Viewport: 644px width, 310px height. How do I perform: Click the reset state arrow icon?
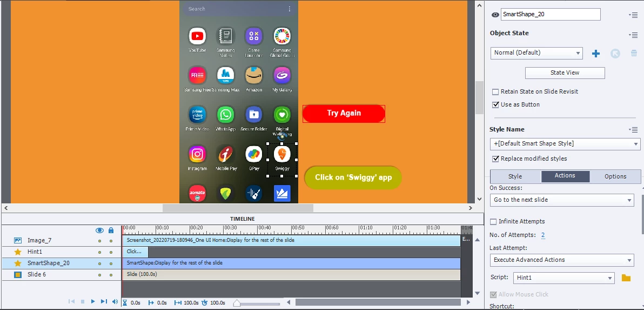point(615,54)
